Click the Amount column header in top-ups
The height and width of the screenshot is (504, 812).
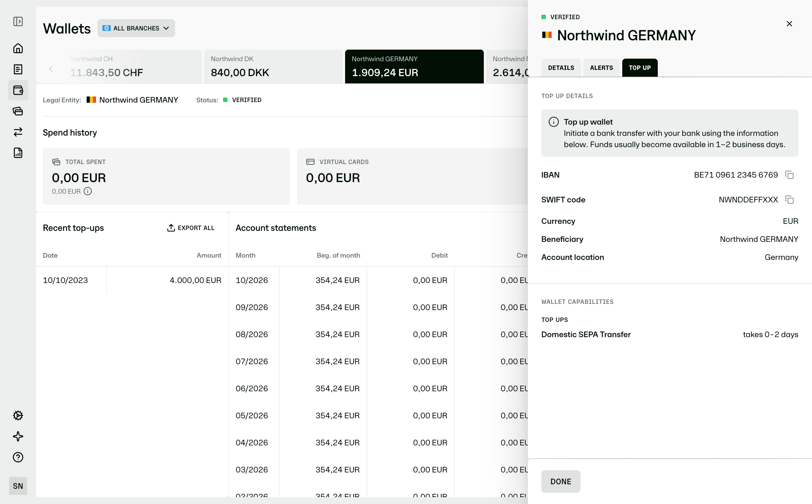(209, 255)
